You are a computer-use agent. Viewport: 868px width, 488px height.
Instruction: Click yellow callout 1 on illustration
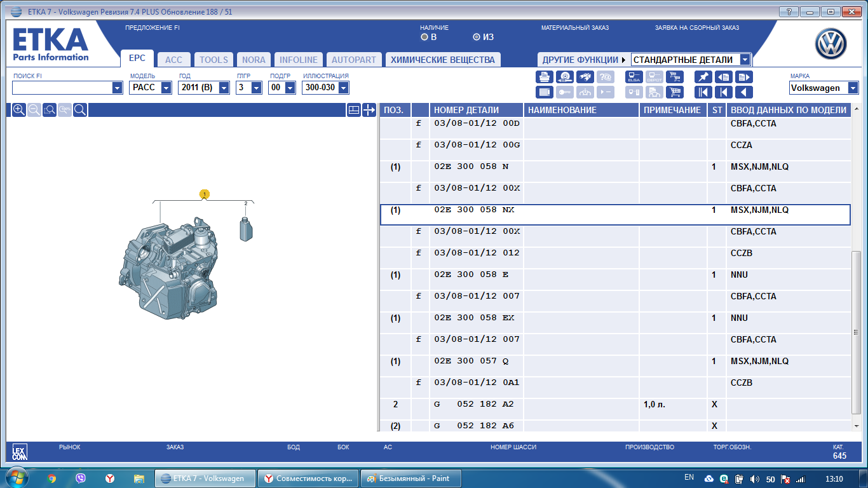pos(204,193)
